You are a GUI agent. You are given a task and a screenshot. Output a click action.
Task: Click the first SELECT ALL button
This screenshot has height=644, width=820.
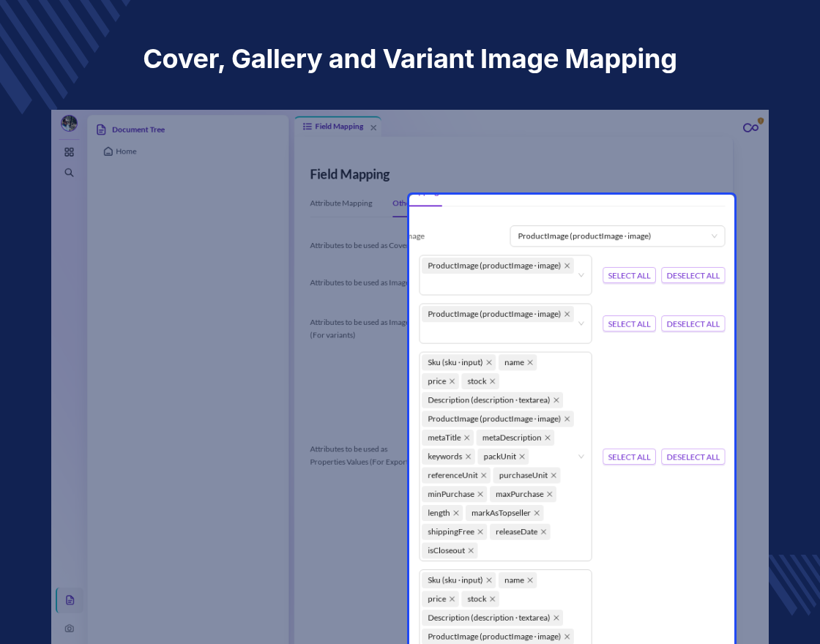pos(629,275)
